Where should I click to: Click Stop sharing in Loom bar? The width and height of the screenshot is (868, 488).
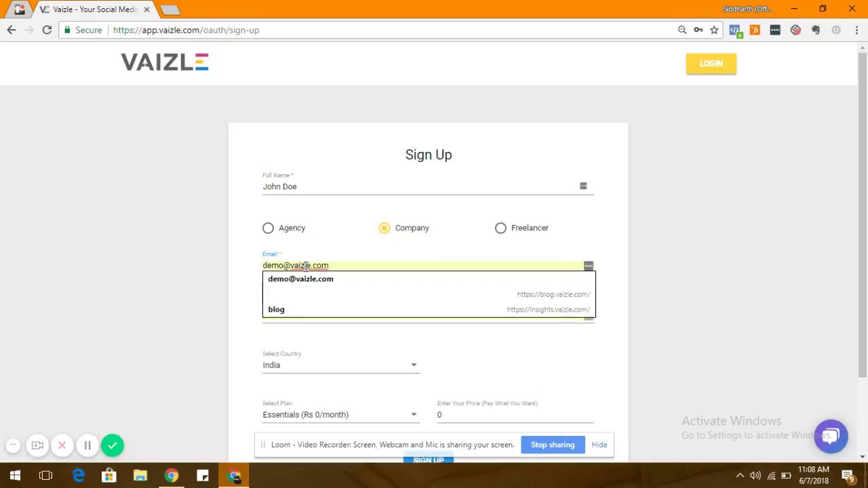coord(553,445)
